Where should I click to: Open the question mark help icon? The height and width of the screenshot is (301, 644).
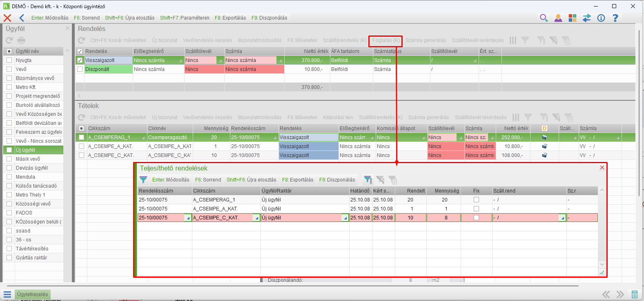point(615,18)
